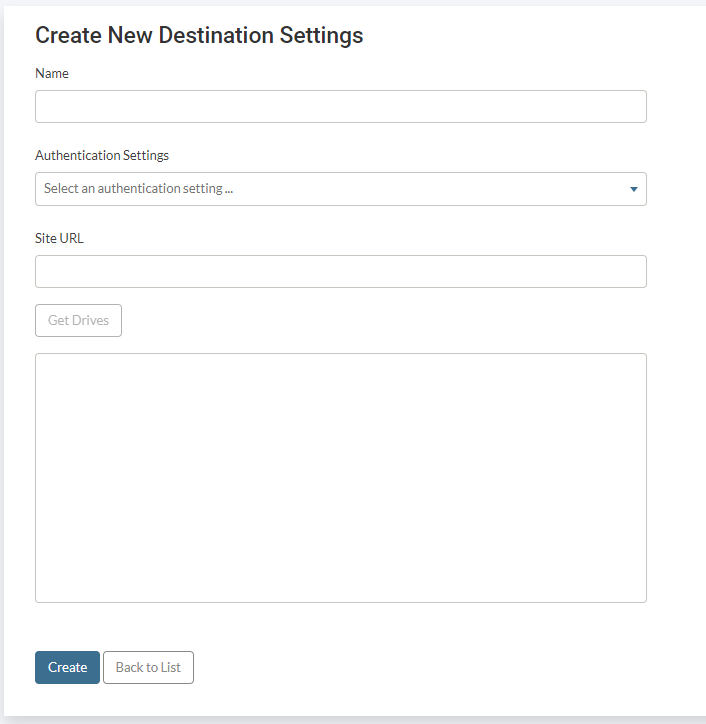The width and height of the screenshot is (706, 724).
Task: Click the 'Select an authentication setting ...' placeholder text
Action: tap(139, 189)
